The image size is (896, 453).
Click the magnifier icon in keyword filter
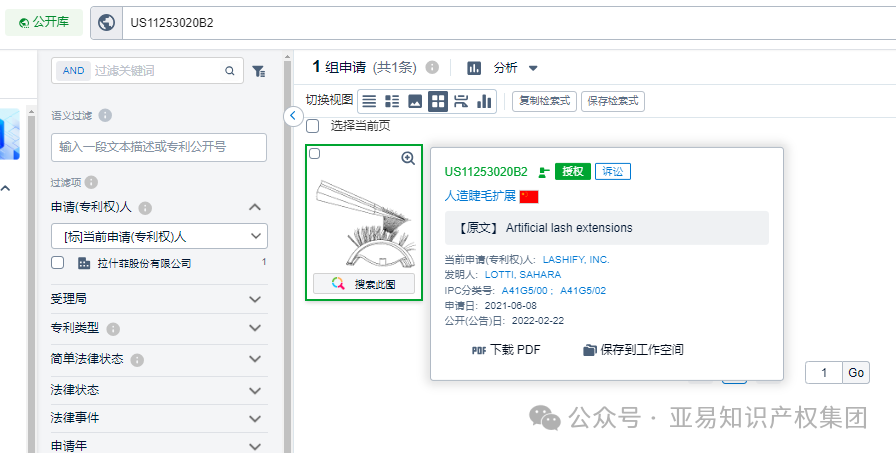230,71
